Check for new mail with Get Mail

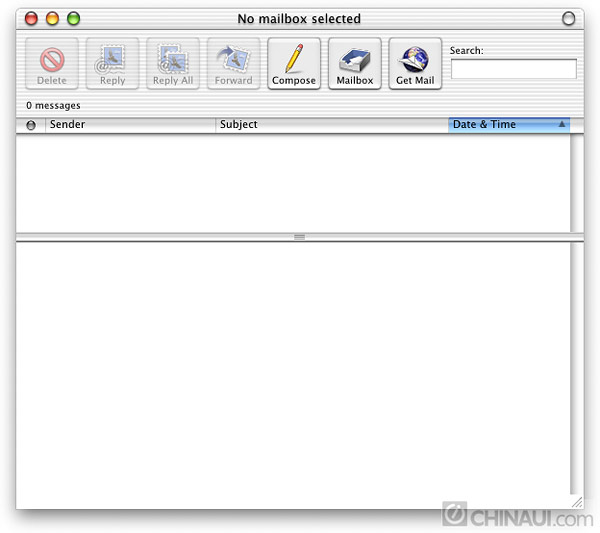(x=415, y=64)
